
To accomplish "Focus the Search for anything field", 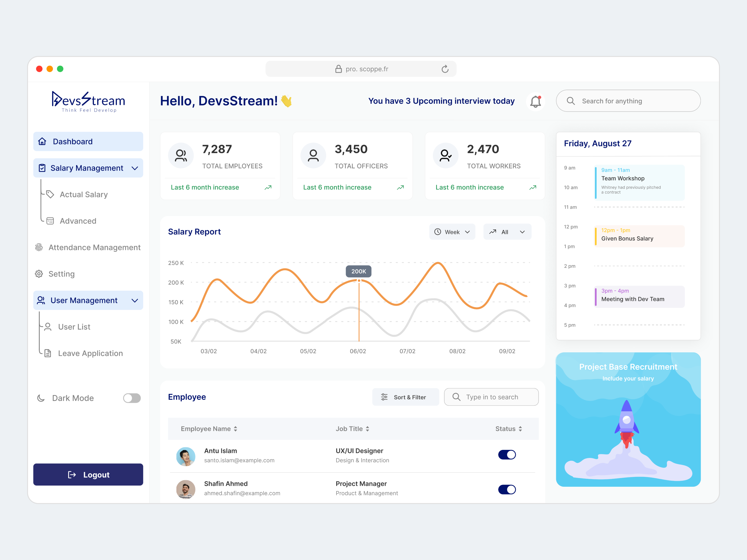I will [628, 101].
